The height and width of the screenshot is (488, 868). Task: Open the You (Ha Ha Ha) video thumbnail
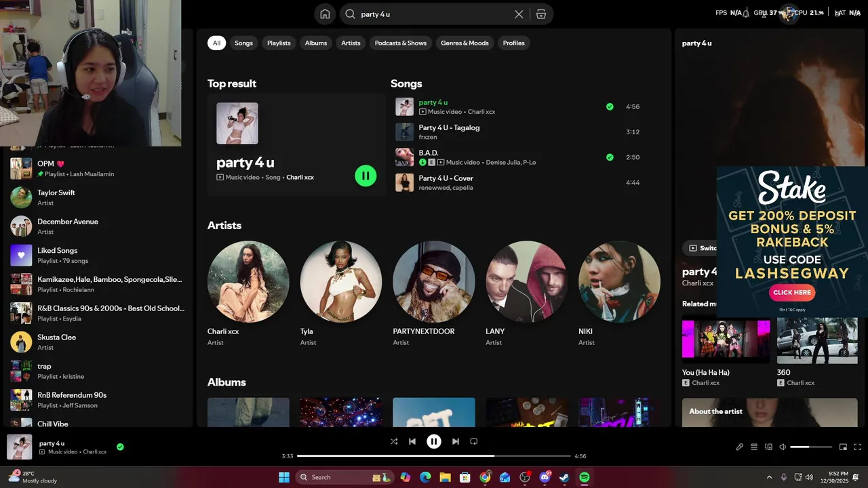726,341
